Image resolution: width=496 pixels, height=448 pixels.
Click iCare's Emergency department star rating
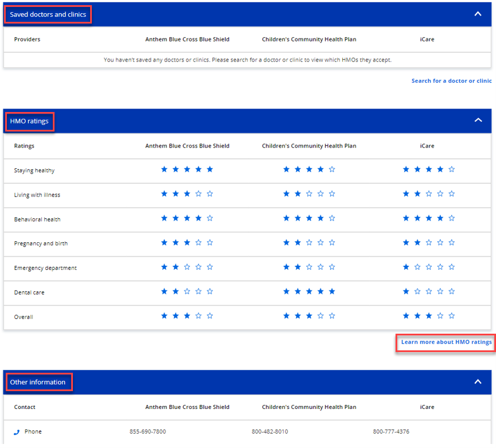click(429, 267)
